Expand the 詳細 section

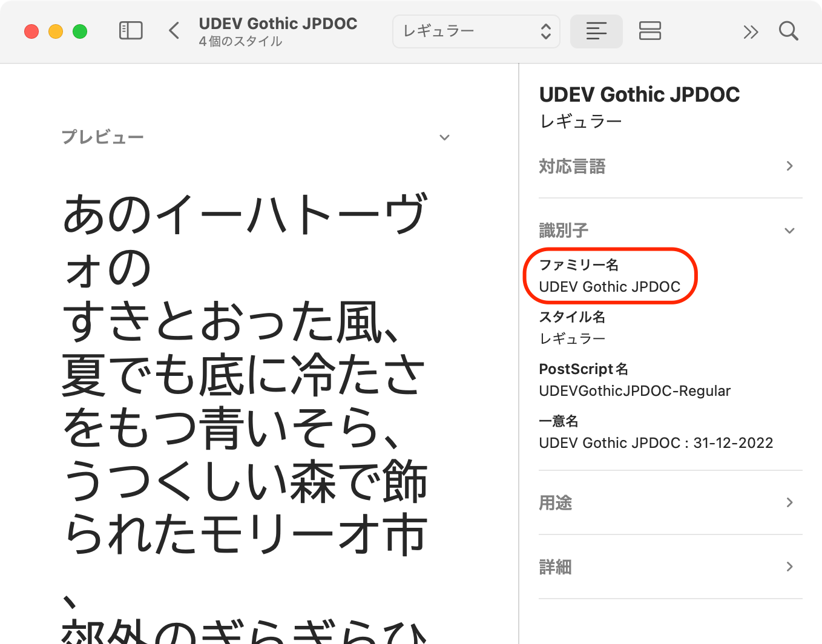pos(789,567)
